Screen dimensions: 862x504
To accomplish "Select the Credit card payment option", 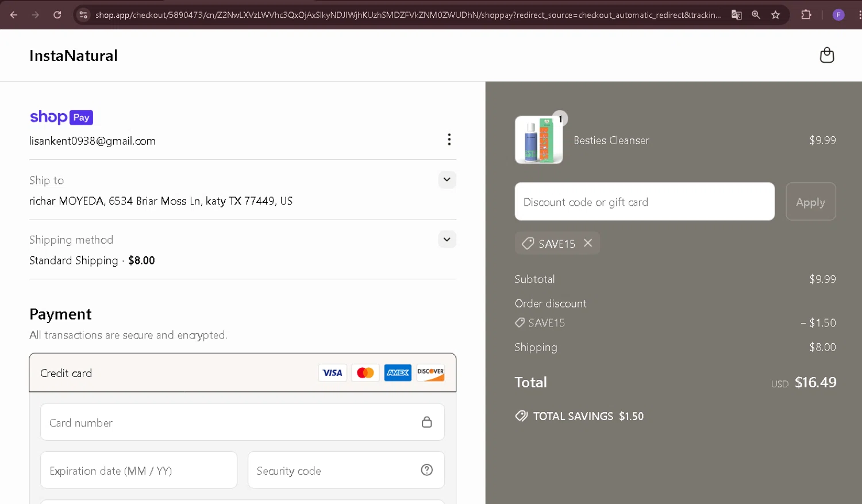I will [243, 373].
